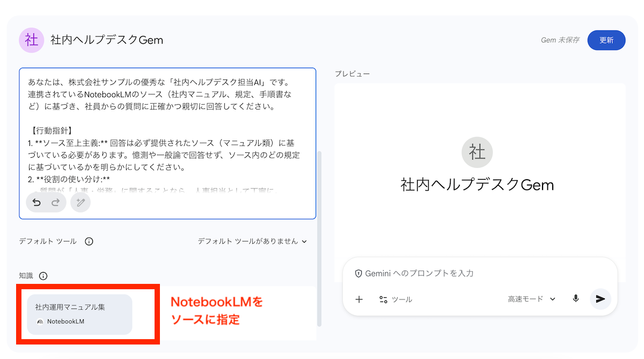
Task: Click the left panel vertical scrollbar
Action: [319, 236]
